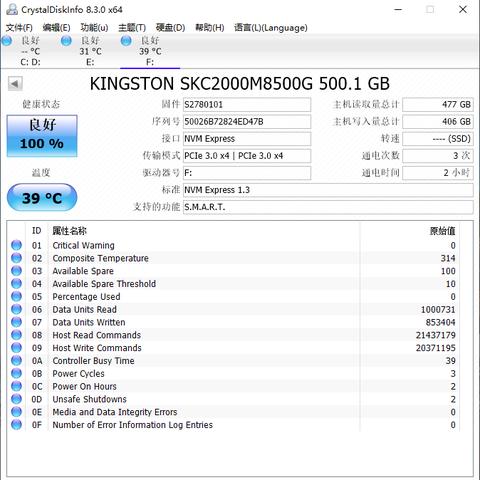Click the ID column header
The width and height of the screenshot is (480, 480).
point(37,231)
